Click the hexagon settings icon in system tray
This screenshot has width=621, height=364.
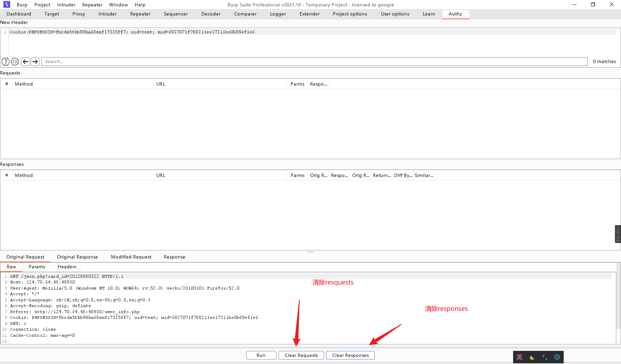point(557,357)
